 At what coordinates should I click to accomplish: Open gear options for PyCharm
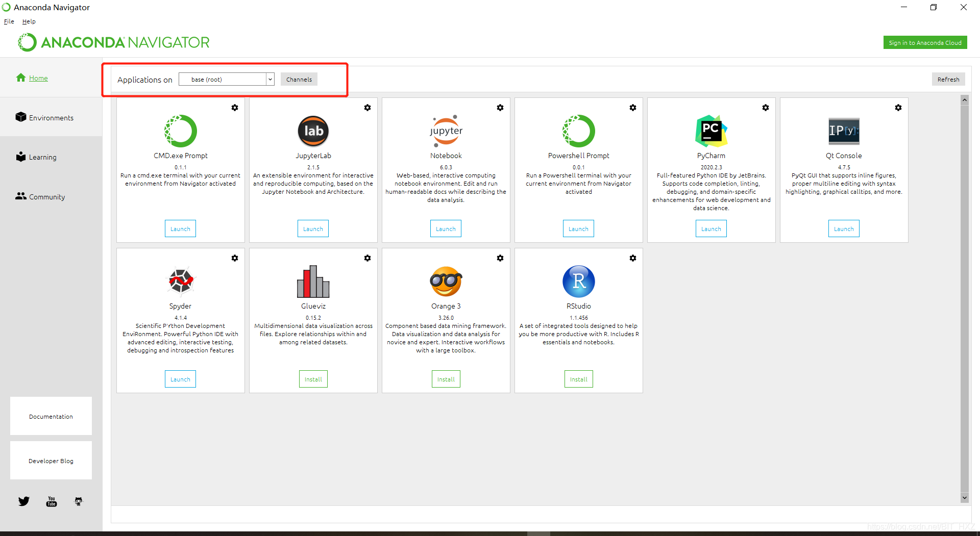point(766,108)
